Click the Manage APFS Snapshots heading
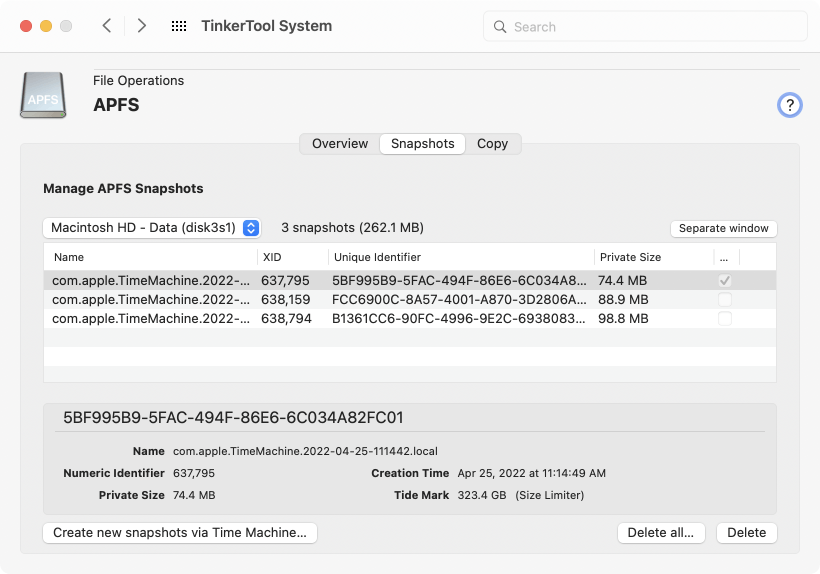 [x=123, y=189]
